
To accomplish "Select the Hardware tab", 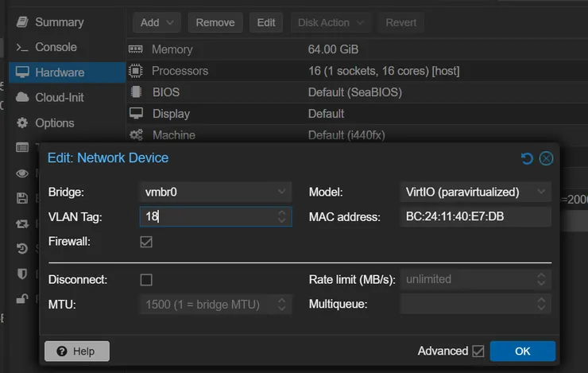I will tap(59, 72).
